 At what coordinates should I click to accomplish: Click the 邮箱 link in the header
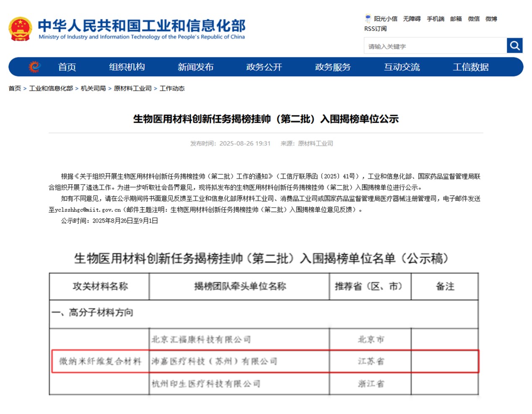pos(456,19)
